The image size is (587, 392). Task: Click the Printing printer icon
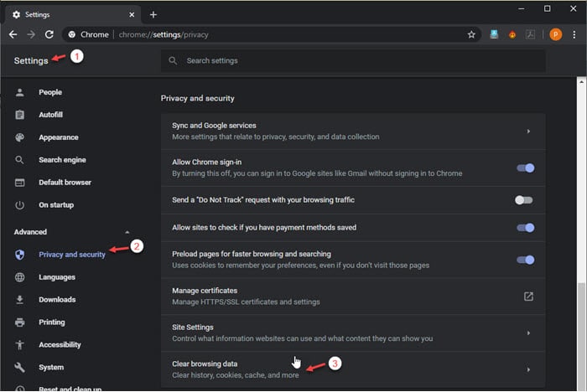[20, 322]
